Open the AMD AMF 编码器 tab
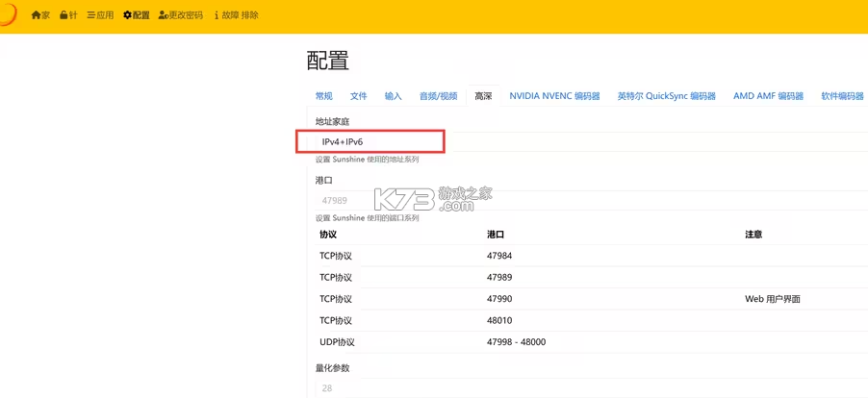This screenshot has width=868, height=398. [768, 96]
